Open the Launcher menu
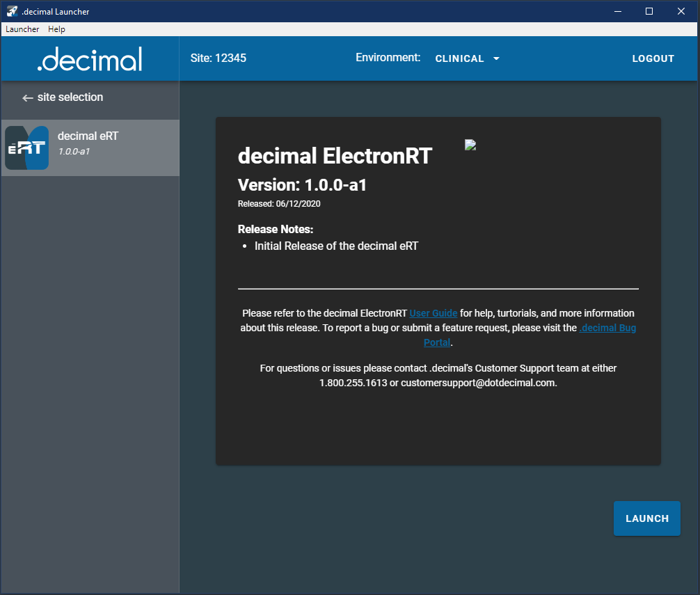Viewport: 700px width, 595px height. point(22,29)
